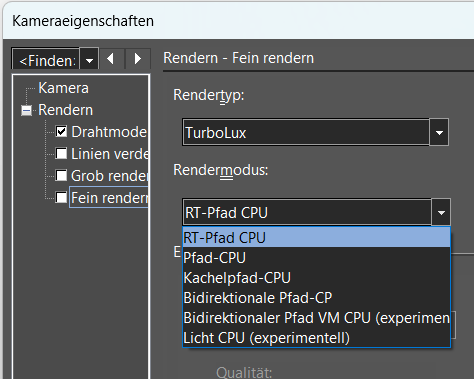Select Kachelpfad-CPU option

(x=316, y=278)
